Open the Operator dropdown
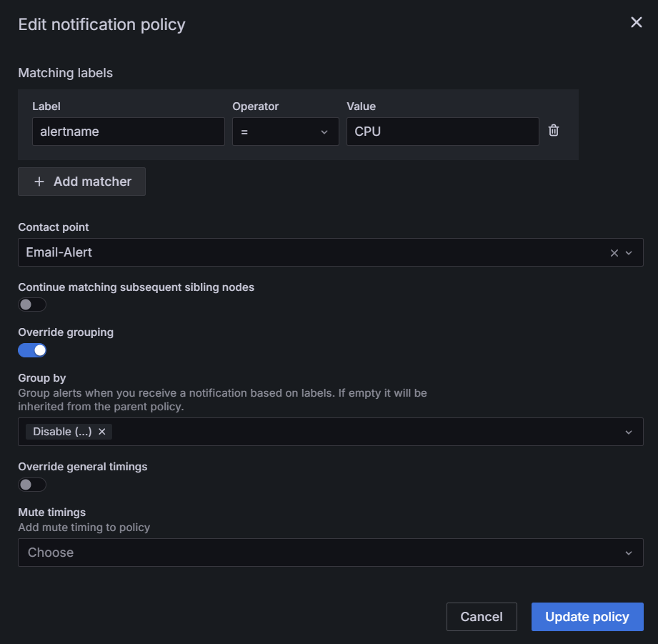 coord(285,132)
